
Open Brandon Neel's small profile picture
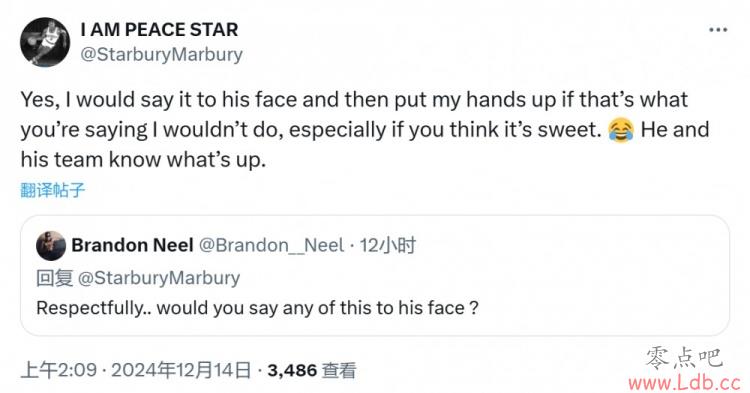pyautogui.click(x=51, y=245)
